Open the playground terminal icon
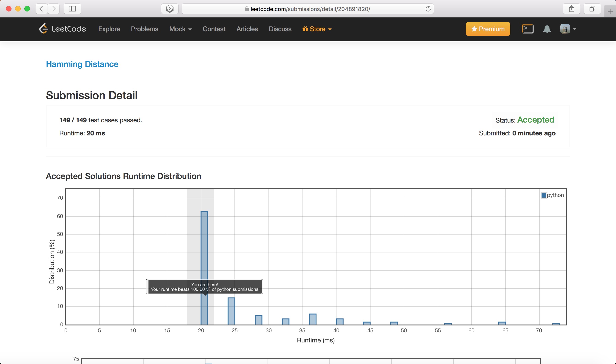616x364 pixels. pos(527,29)
